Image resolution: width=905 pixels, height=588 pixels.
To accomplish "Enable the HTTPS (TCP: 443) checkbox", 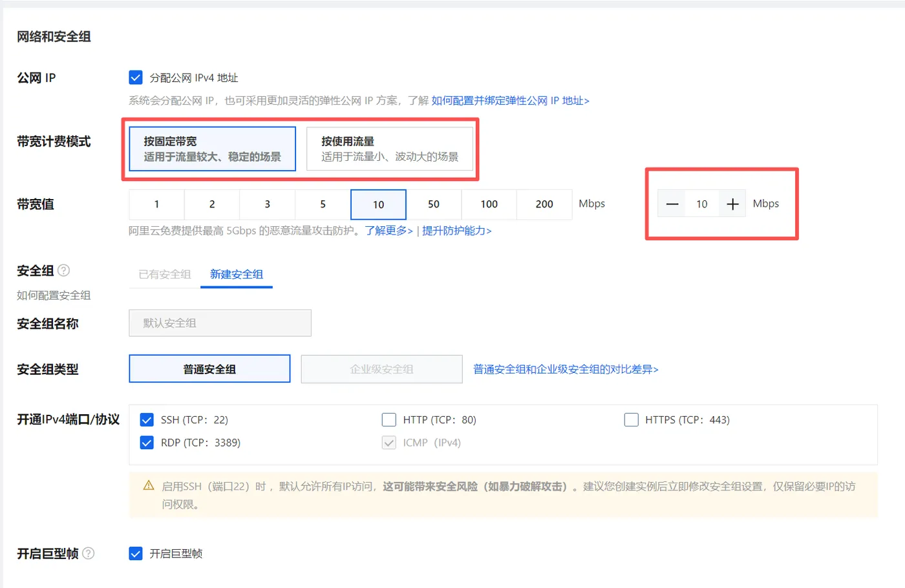I will tap(632, 420).
